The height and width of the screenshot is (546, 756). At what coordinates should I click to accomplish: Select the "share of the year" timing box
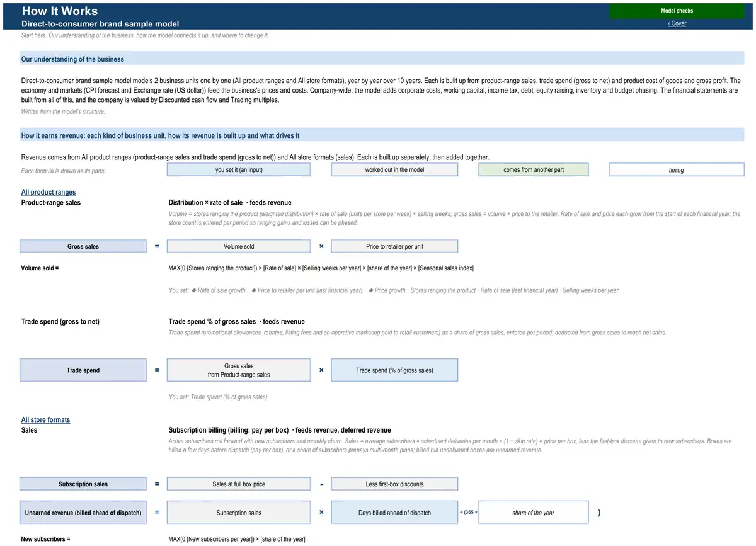pos(534,513)
